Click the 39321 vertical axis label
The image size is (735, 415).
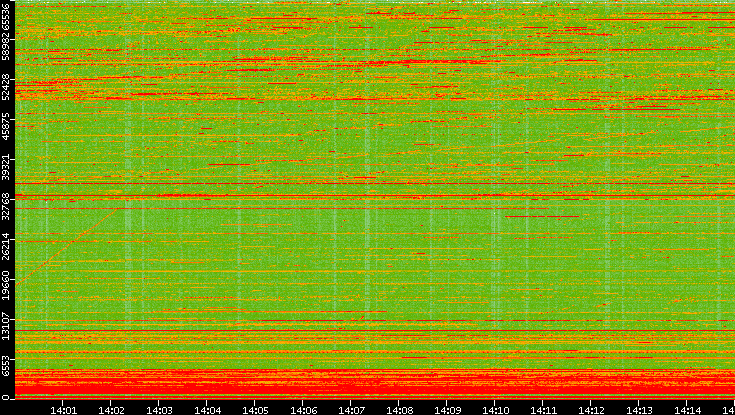(5, 167)
